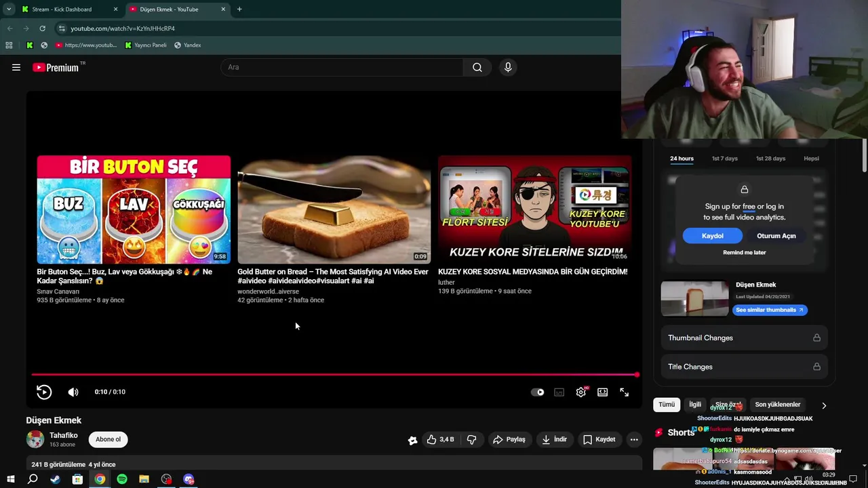Click See similar thumbnails button
This screenshot has width=868, height=488.
(770, 310)
